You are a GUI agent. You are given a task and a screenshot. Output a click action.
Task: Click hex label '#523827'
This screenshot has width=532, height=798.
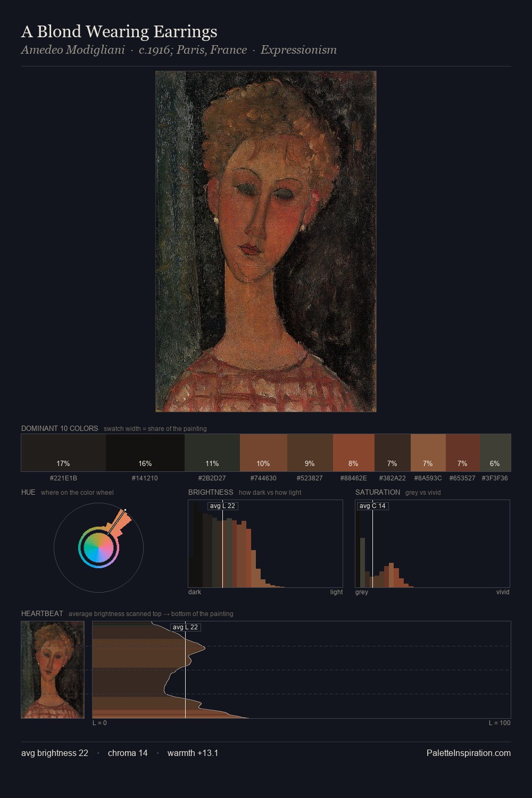coord(310,478)
